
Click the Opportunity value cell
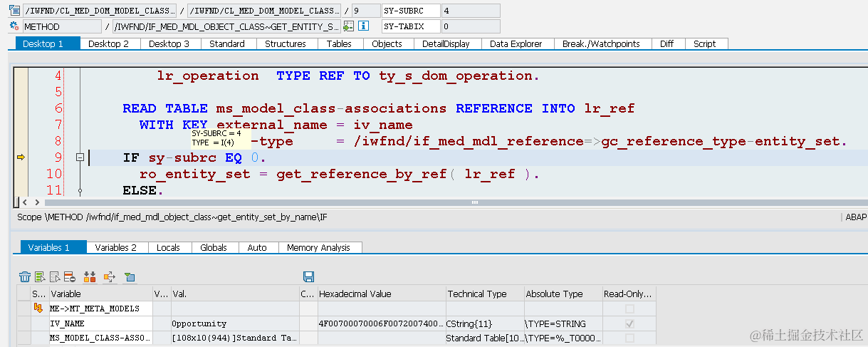[234, 323]
